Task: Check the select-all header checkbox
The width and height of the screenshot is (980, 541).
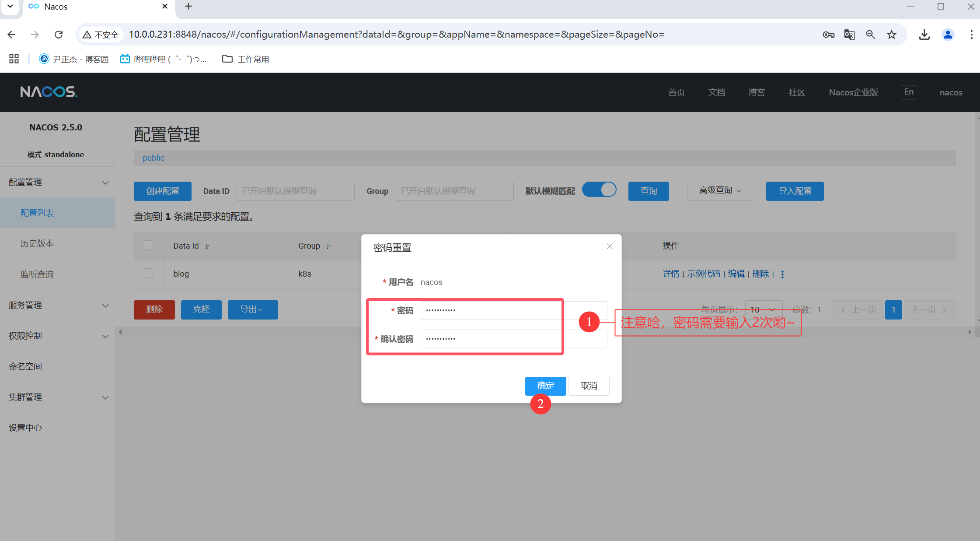Action: coord(149,245)
